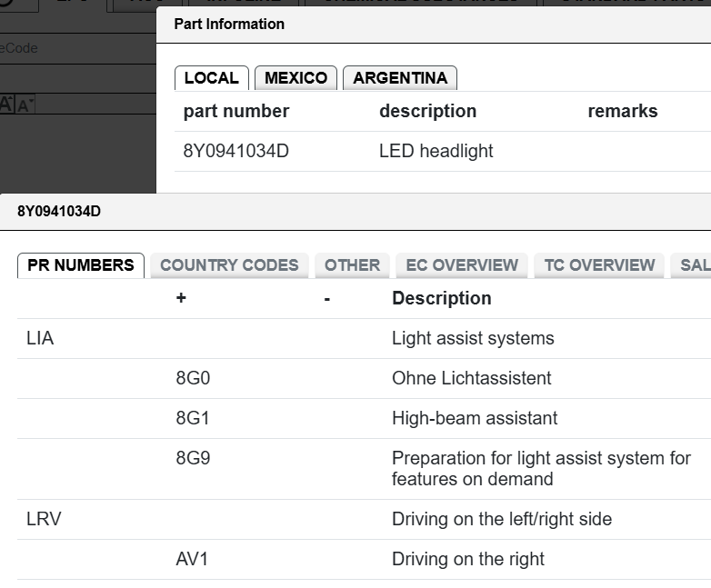Click the Driving on the right description

point(468,559)
